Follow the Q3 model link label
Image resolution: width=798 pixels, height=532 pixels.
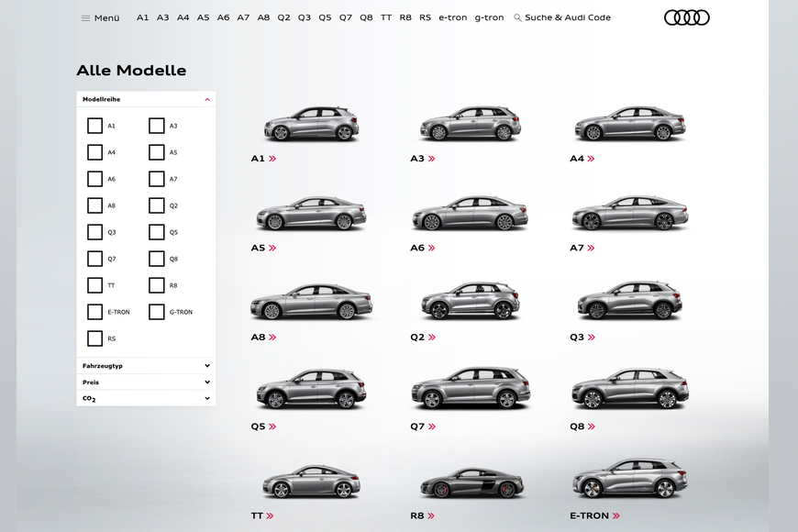click(577, 337)
